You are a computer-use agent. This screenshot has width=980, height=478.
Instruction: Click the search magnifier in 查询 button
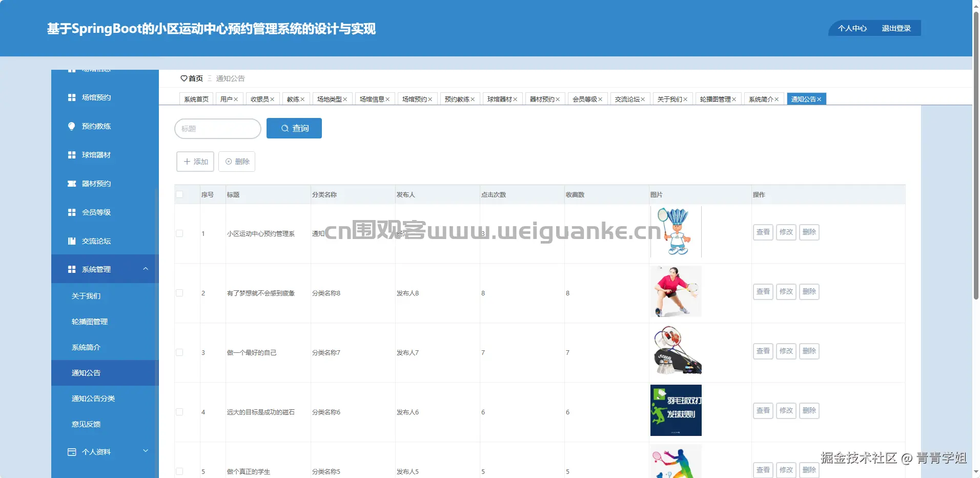tap(285, 128)
